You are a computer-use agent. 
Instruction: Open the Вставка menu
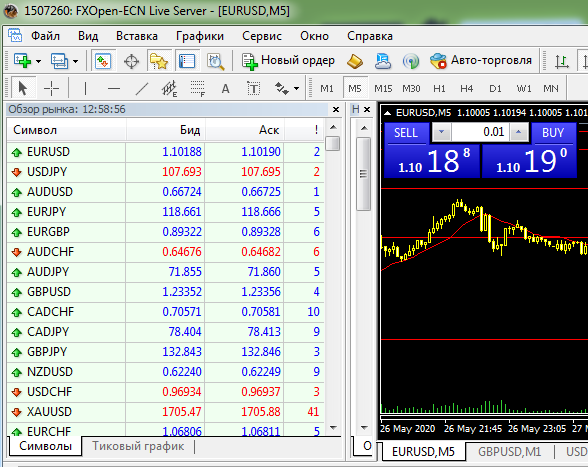137,36
